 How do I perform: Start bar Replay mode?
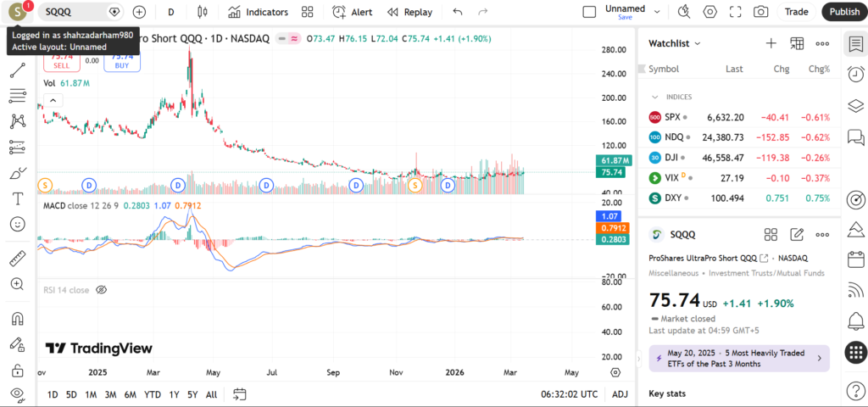point(409,12)
